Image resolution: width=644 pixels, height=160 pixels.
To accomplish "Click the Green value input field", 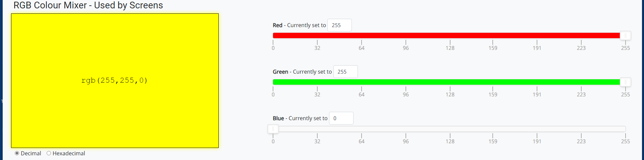I will (x=345, y=72).
